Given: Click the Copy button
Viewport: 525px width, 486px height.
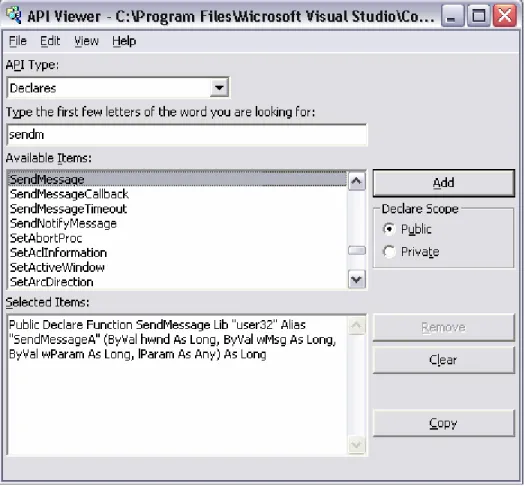Looking at the screenshot, I should coord(444,423).
